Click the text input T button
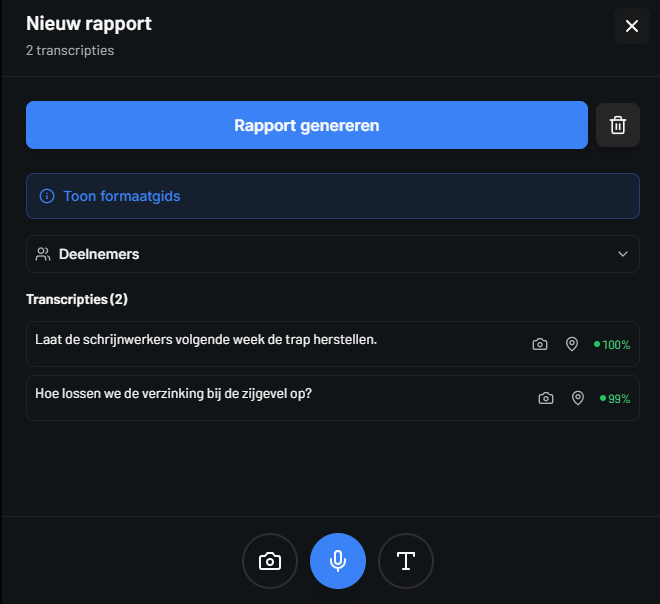This screenshot has height=604, width=660. click(x=406, y=561)
